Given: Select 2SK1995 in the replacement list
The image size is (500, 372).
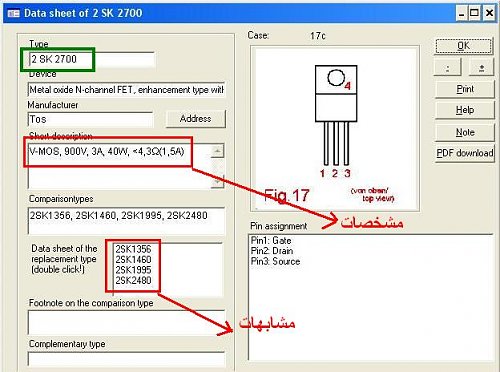Looking at the screenshot, I should [x=133, y=270].
